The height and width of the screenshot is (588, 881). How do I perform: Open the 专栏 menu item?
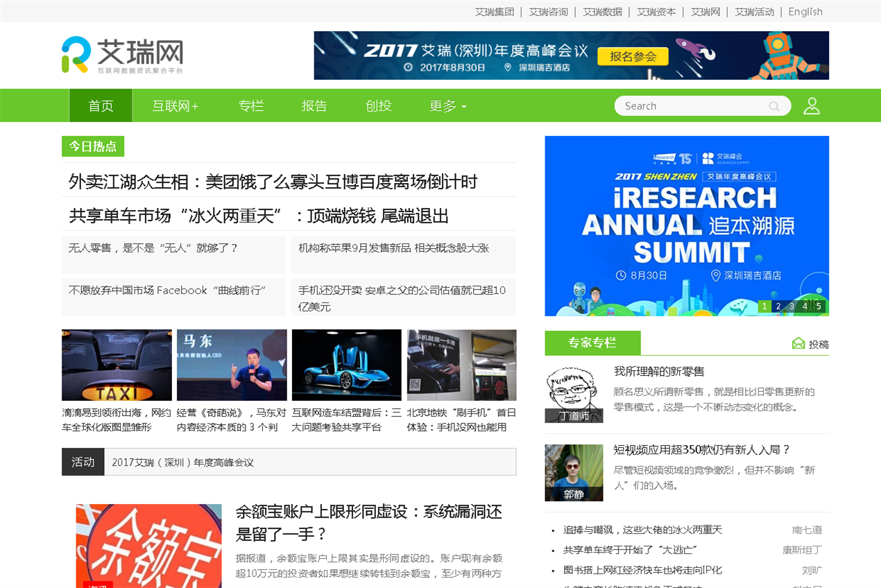click(251, 106)
